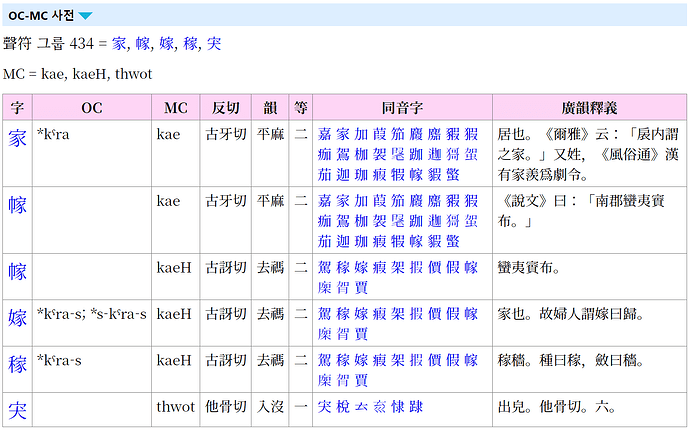This screenshot has height=430, width=690.
Task: Select 去禡 in the 蠻夷賨布 row
Action: click(x=270, y=267)
